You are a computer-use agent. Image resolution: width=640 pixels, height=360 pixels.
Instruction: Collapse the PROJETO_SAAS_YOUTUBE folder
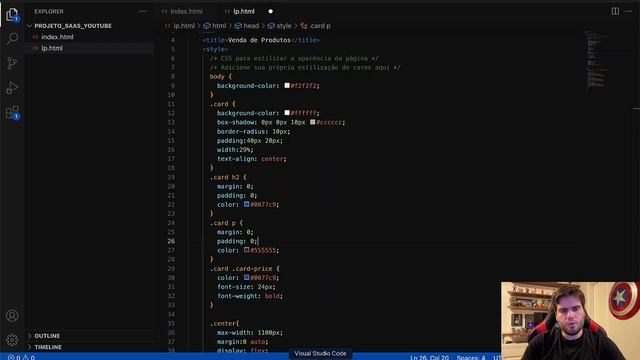(x=73, y=26)
